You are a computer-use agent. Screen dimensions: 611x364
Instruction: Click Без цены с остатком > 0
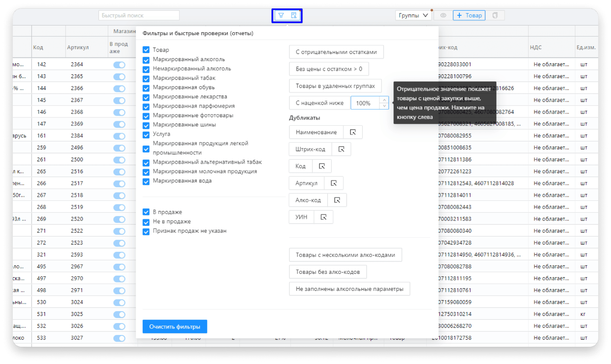pos(329,69)
